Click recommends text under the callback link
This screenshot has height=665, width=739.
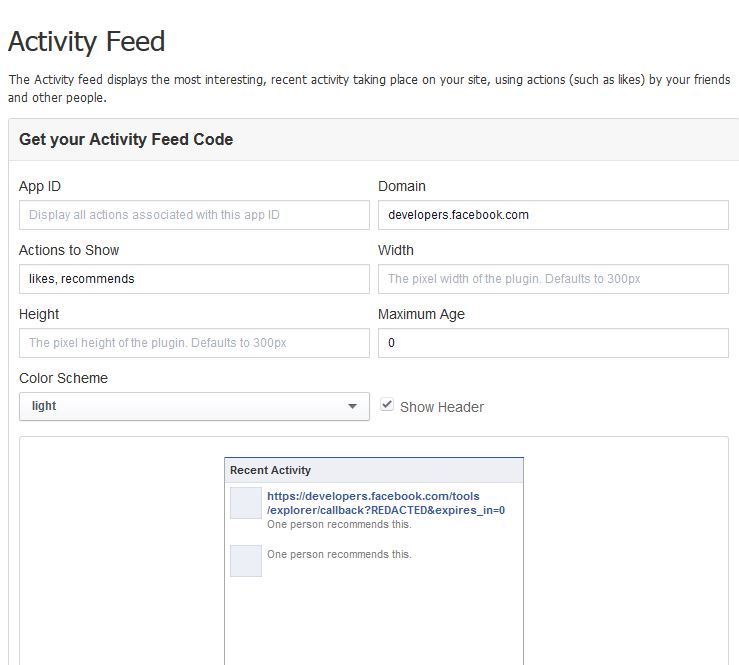339,525
